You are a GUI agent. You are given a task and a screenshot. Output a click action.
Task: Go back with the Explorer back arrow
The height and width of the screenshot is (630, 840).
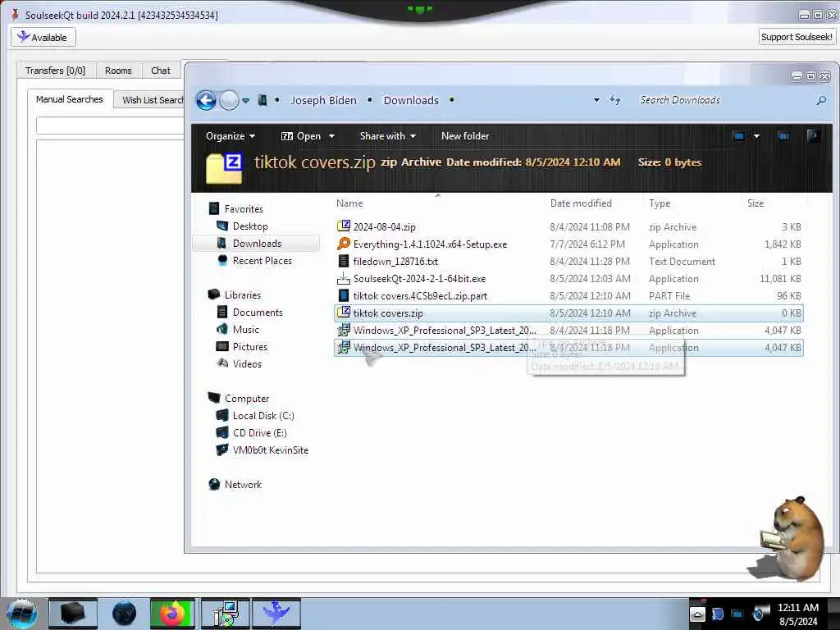pyautogui.click(x=206, y=100)
